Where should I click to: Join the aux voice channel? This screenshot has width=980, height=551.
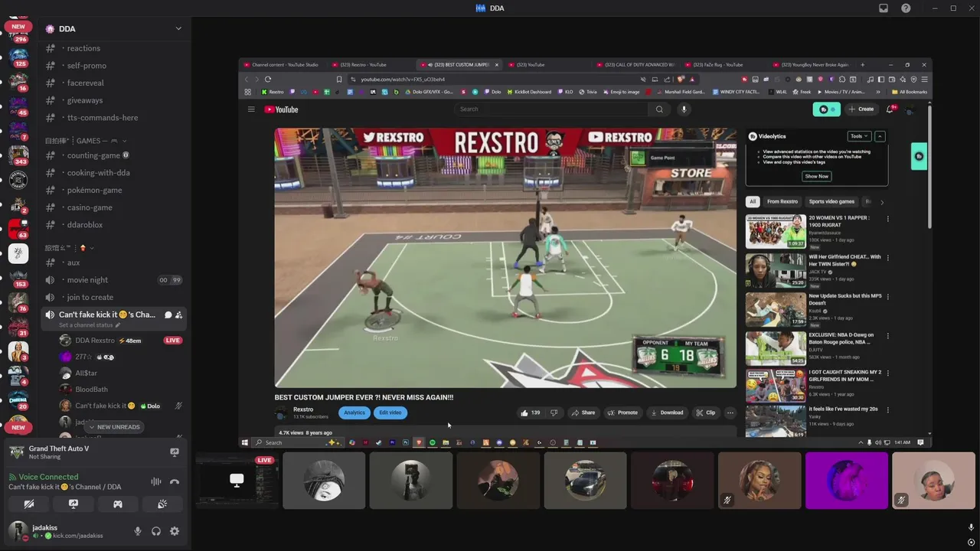[x=113, y=262]
